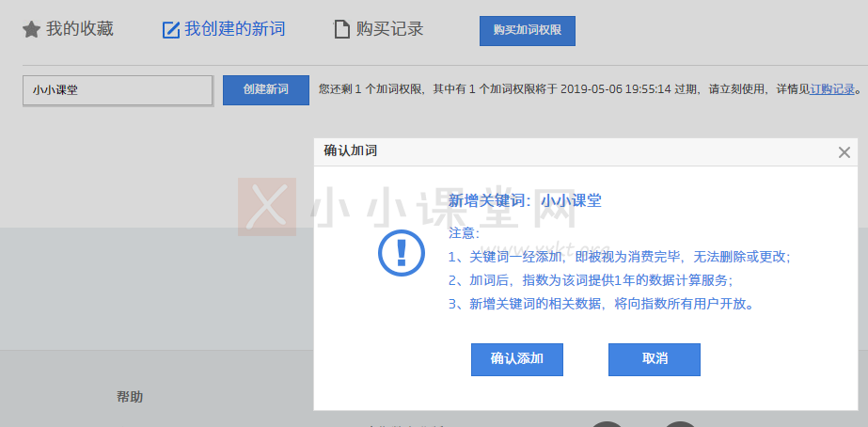Click the edit pencil icon beside 我创建的新词
Screen dimensions: 868x427
pyautogui.click(x=171, y=29)
